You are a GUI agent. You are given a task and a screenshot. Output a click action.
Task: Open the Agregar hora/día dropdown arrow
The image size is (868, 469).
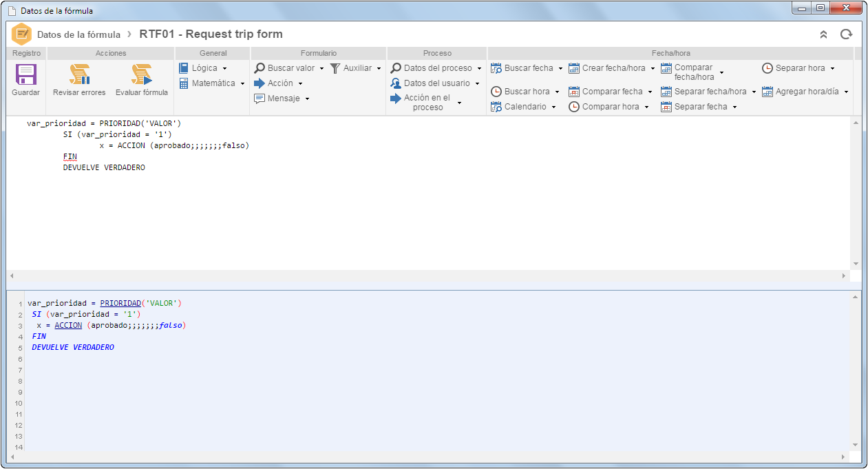pos(846,92)
